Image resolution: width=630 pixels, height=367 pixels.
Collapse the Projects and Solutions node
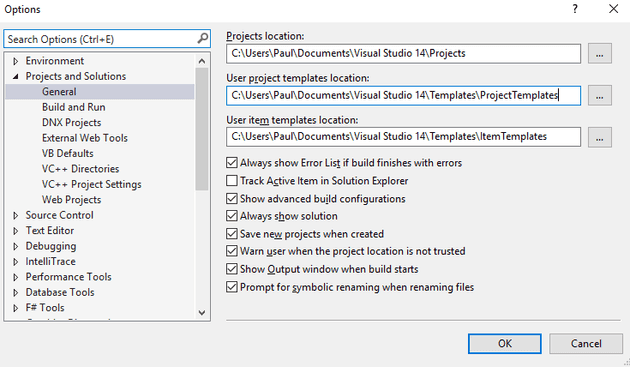click(16, 76)
